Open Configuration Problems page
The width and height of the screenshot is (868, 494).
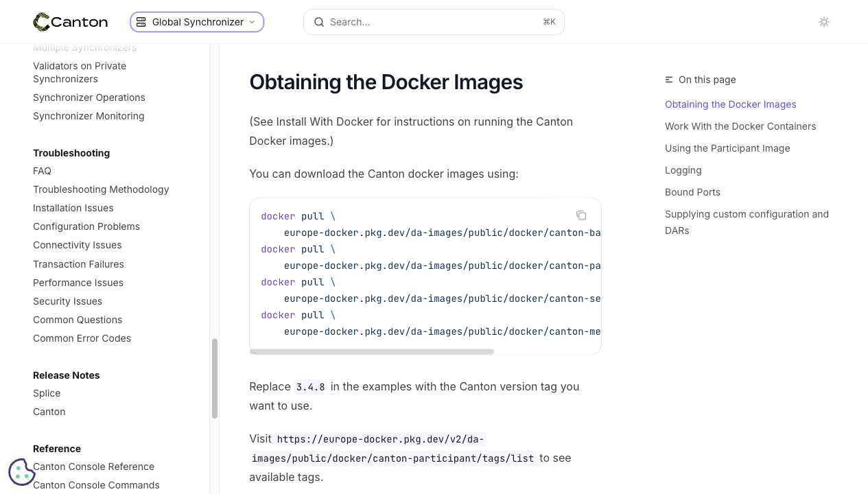point(86,226)
